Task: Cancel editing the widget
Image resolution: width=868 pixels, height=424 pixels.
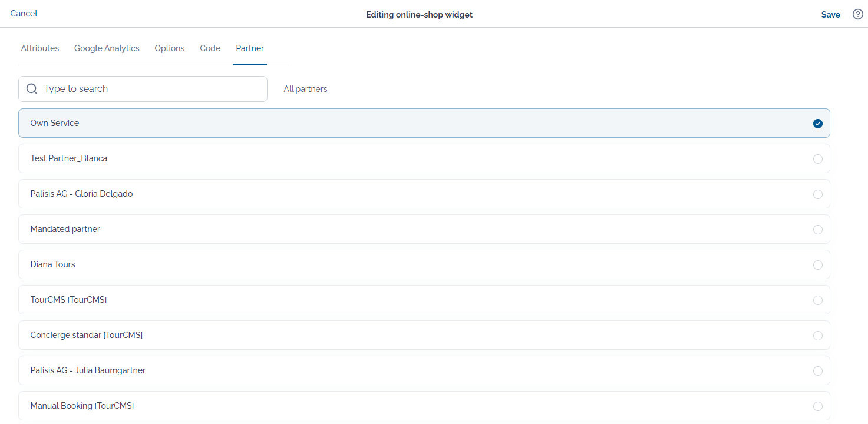Action: (24, 14)
